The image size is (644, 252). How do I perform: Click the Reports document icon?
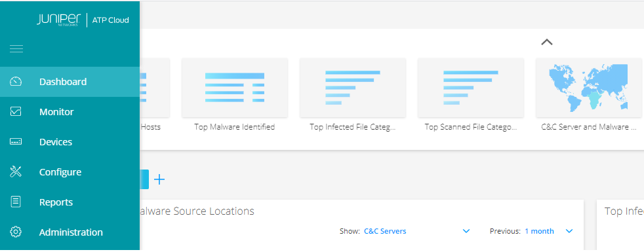click(16, 202)
